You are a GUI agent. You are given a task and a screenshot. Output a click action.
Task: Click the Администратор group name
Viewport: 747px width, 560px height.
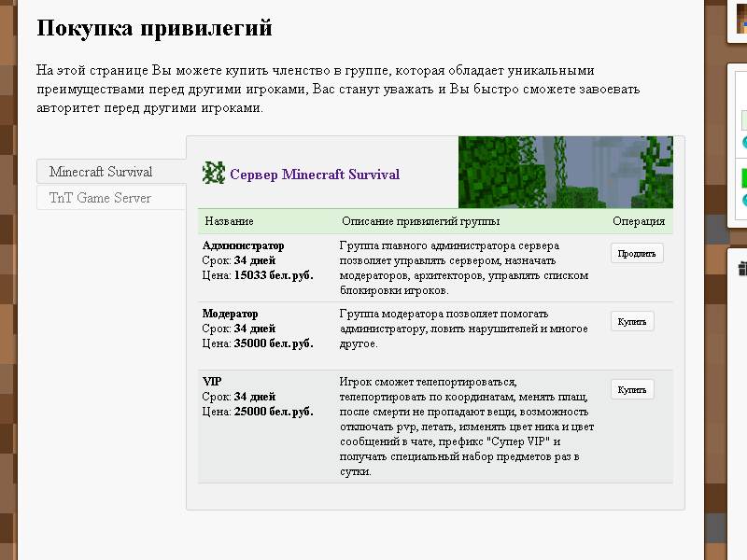243,245
